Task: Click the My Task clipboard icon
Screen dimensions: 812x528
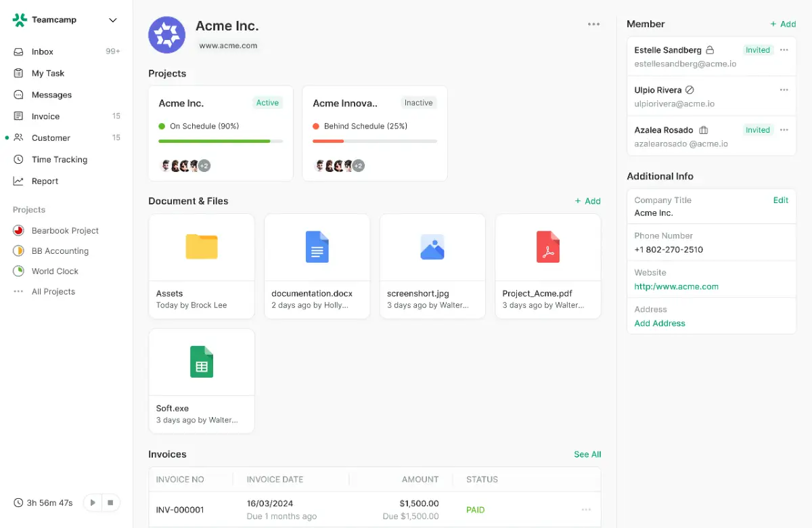Action: (x=18, y=73)
